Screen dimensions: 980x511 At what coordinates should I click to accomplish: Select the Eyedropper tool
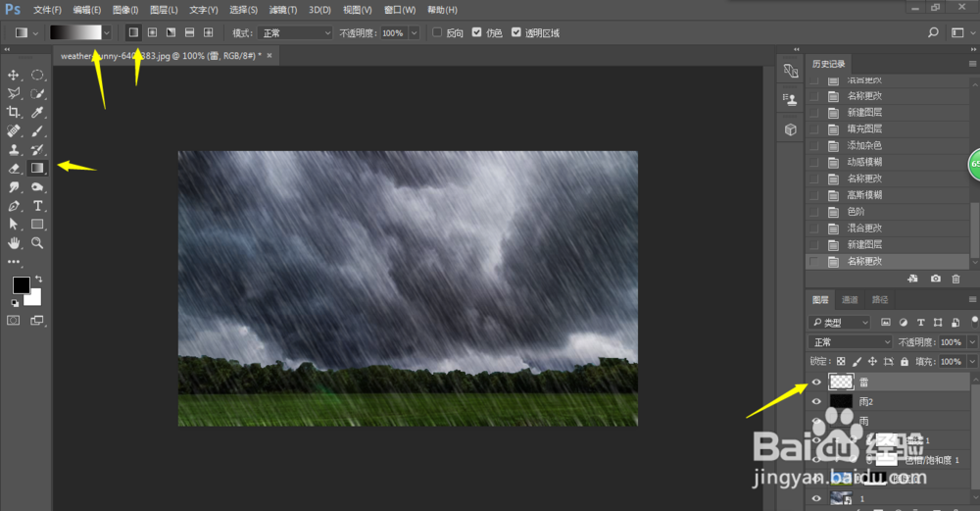[37, 113]
